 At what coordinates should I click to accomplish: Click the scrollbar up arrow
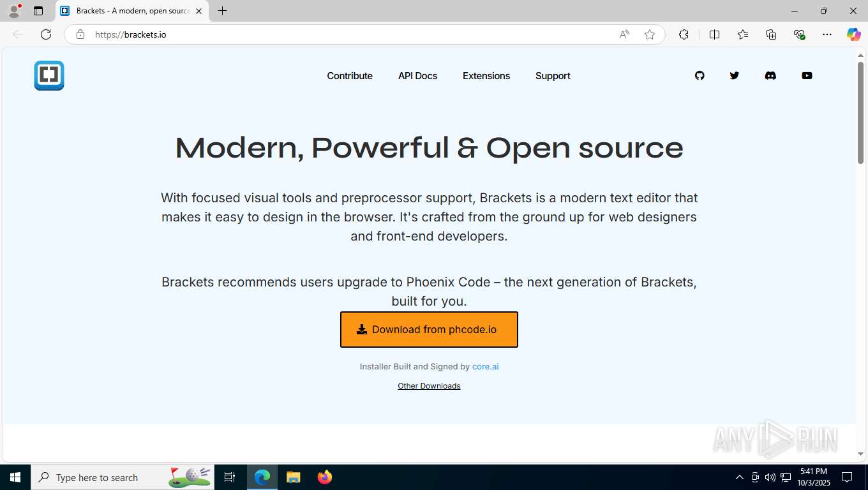pyautogui.click(x=860, y=55)
